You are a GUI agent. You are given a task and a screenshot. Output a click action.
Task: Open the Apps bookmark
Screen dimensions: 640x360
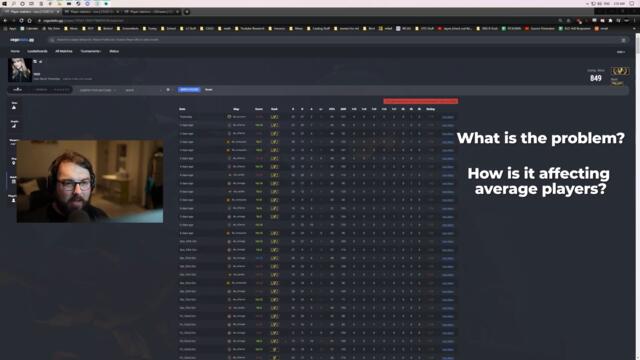[x=10, y=29]
